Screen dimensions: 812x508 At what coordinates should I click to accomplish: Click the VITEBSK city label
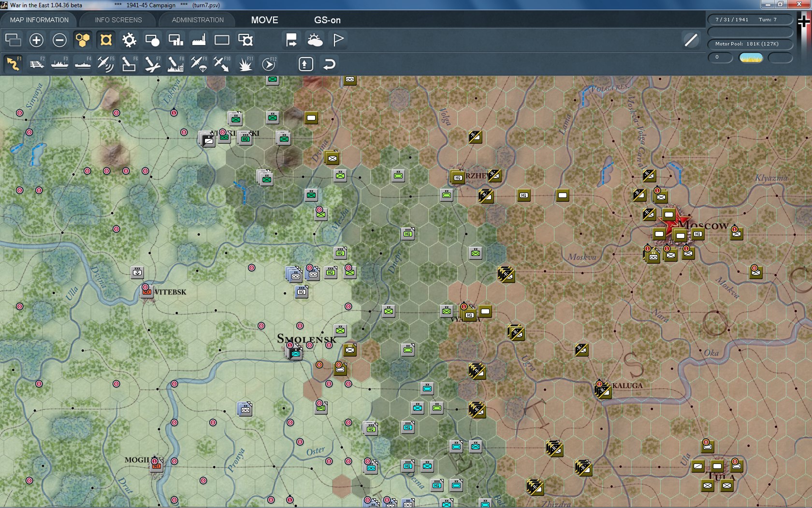170,292
